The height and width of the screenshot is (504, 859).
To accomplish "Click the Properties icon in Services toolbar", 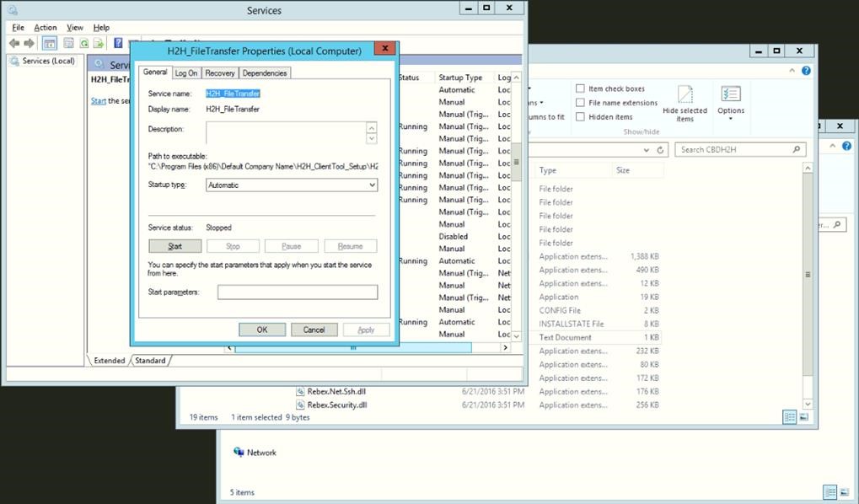I will pos(68,43).
